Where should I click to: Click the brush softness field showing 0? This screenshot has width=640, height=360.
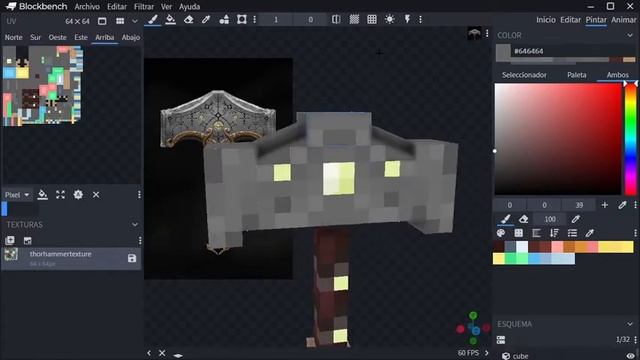[311, 20]
